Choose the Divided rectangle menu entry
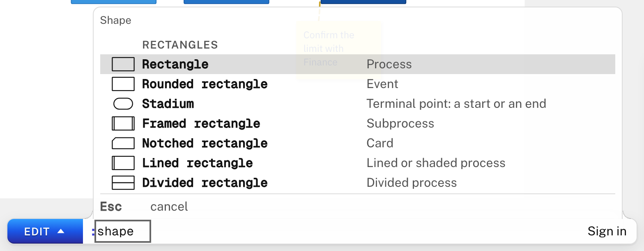The image size is (644, 251). (x=358, y=183)
